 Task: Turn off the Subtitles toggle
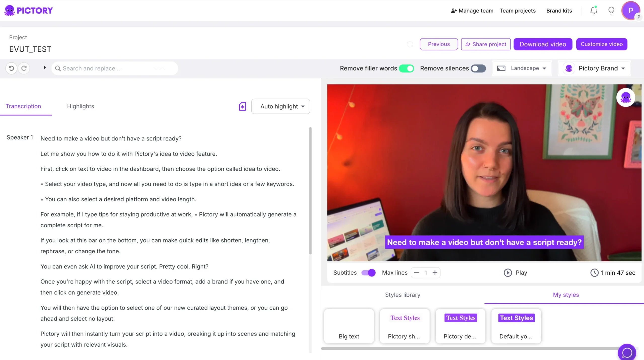click(x=368, y=273)
